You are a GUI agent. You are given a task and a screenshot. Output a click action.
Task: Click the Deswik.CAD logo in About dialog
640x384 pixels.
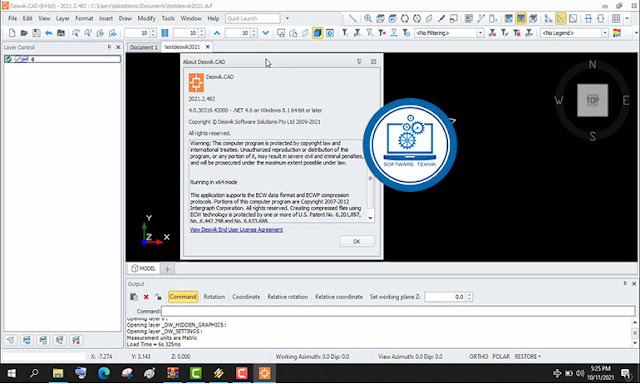click(196, 82)
